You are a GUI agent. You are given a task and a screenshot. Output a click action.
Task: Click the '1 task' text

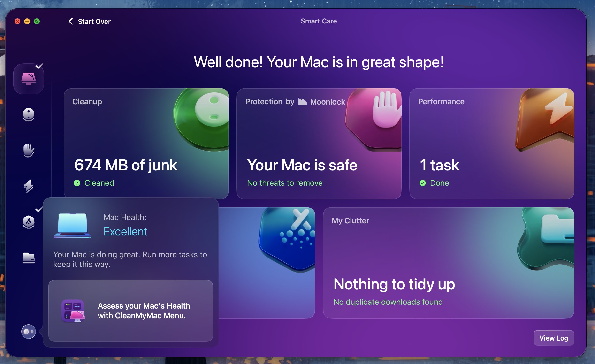tap(439, 165)
